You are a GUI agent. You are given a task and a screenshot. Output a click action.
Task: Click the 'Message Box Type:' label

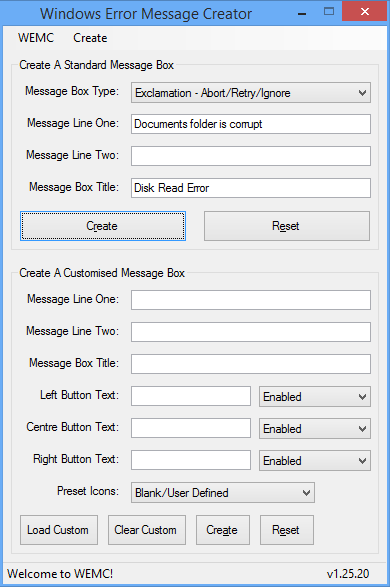click(72, 91)
